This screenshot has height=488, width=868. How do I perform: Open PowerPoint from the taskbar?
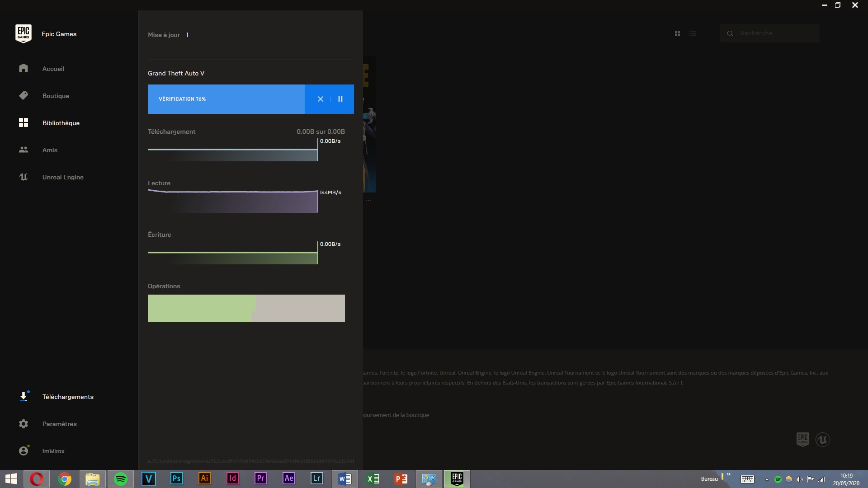[x=401, y=479]
